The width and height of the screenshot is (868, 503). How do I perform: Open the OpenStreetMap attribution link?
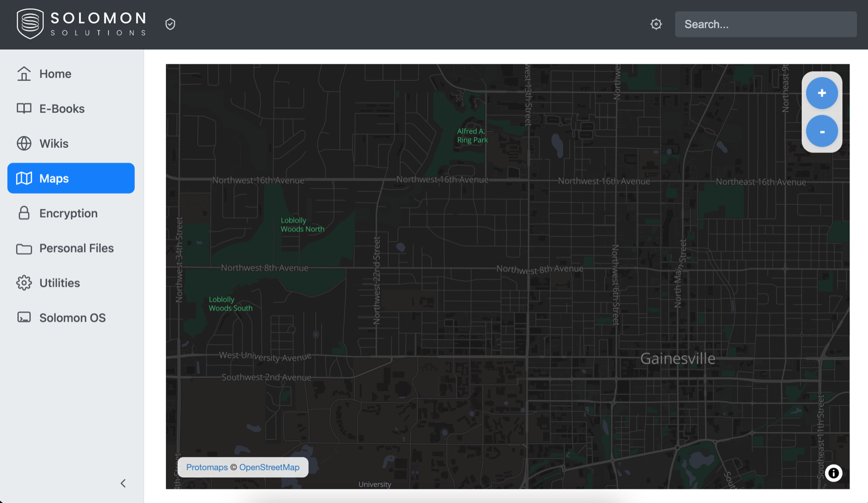[x=269, y=467]
